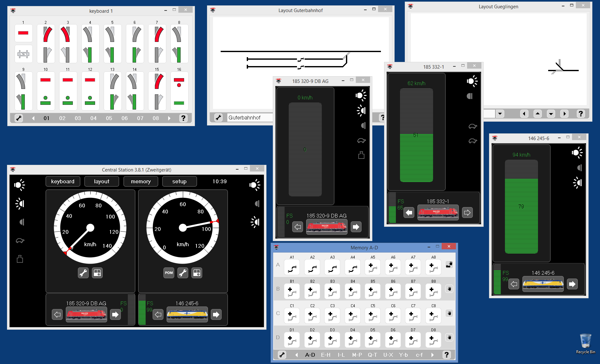Image resolution: width=600 pixels, height=364 pixels.
Task: Set turnout 4 to green straight position
Action: pyautogui.click(x=90, y=54)
